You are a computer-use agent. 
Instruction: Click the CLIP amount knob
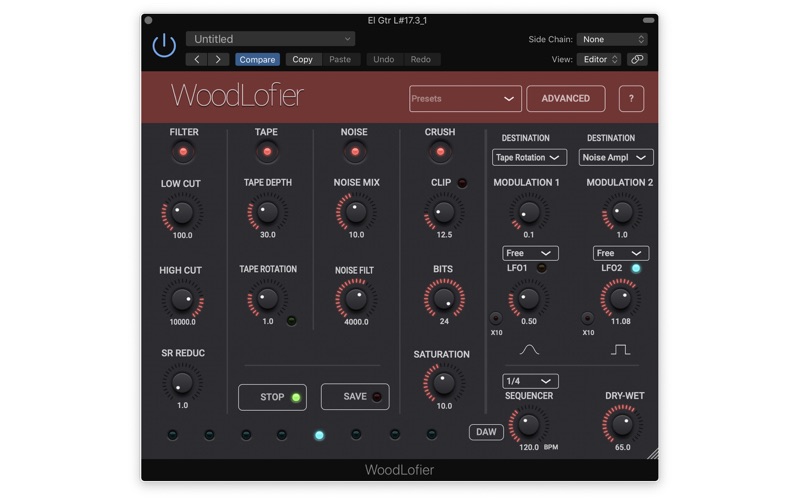pos(444,212)
